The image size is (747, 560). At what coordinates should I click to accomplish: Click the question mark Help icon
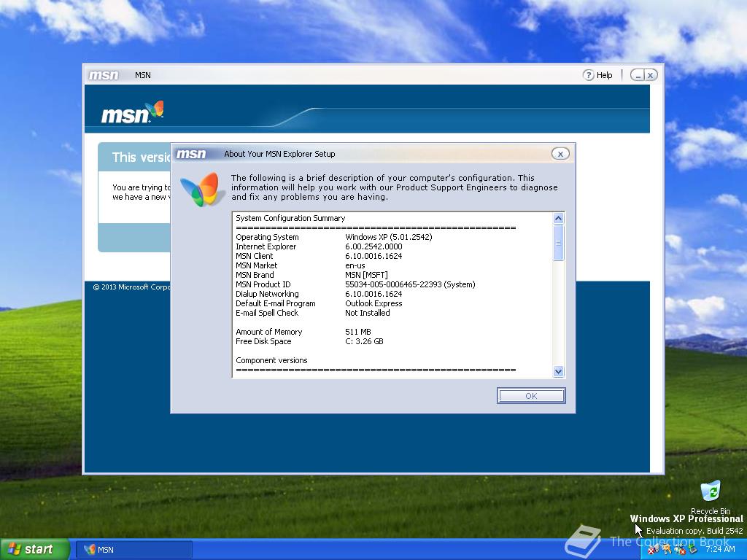click(x=589, y=75)
